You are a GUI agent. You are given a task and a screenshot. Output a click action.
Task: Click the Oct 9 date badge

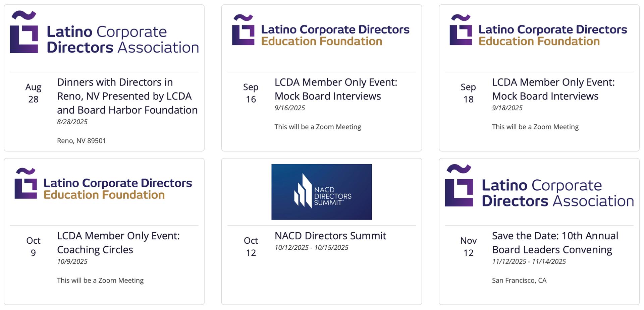[x=33, y=246]
